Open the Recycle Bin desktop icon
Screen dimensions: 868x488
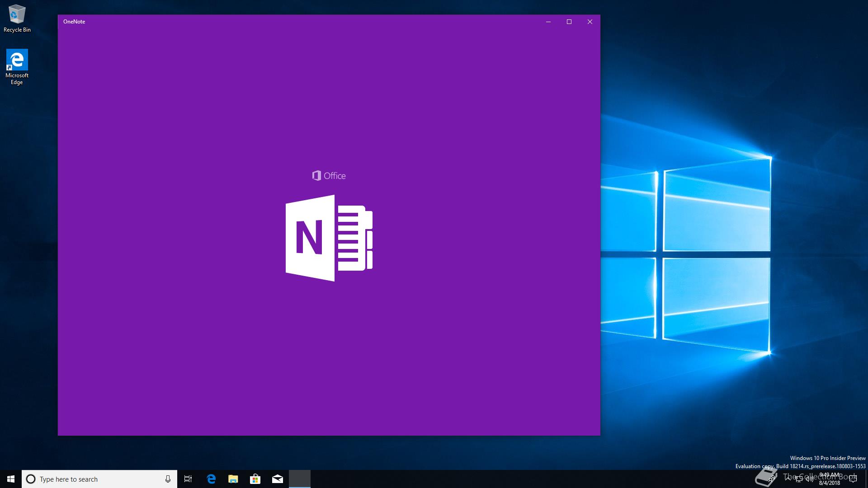tap(17, 19)
